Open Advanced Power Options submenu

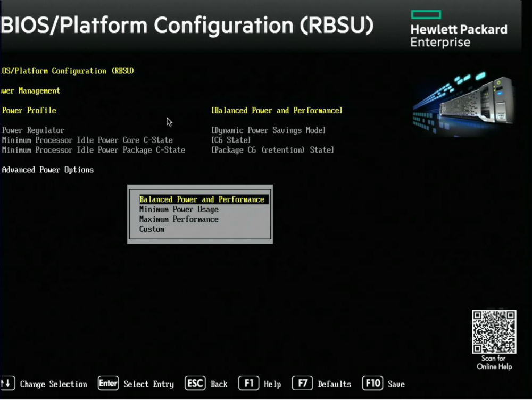coord(47,170)
